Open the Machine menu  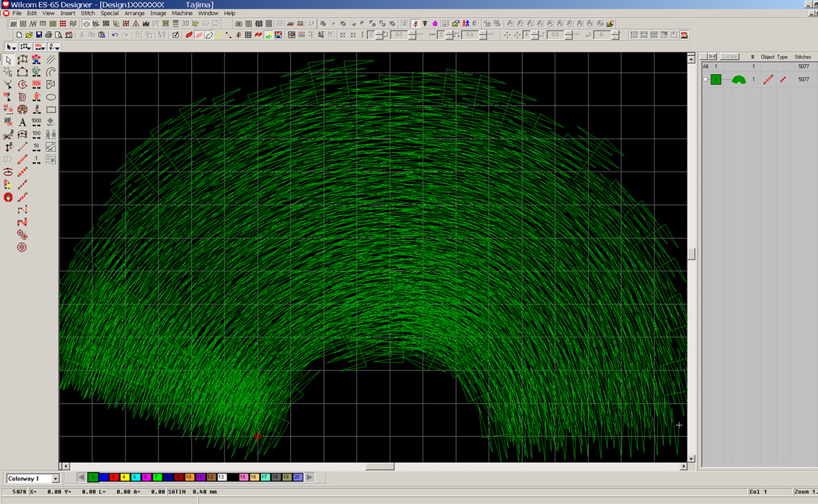pyautogui.click(x=182, y=13)
